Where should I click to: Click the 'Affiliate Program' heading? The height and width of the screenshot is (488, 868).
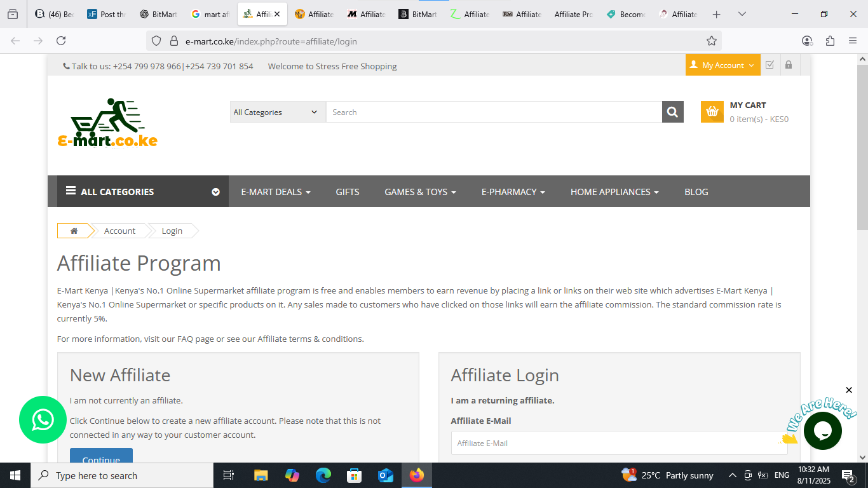coord(139,263)
